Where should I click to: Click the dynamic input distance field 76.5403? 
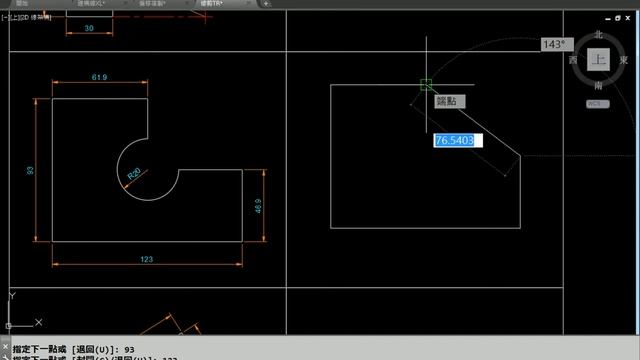[x=458, y=140]
